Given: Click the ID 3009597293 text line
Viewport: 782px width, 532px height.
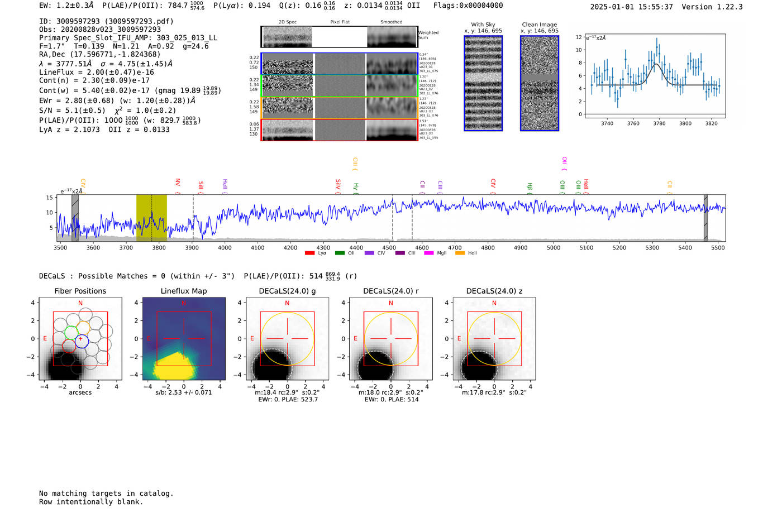Looking at the screenshot, I should pos(106,21).
